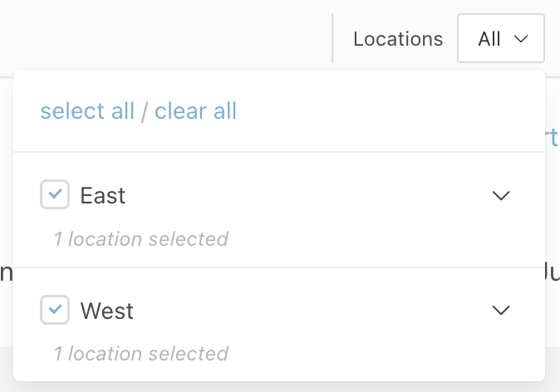Screen dimensions: 560x392
Task: Open the Locations All dropdown
Action: 501,38
